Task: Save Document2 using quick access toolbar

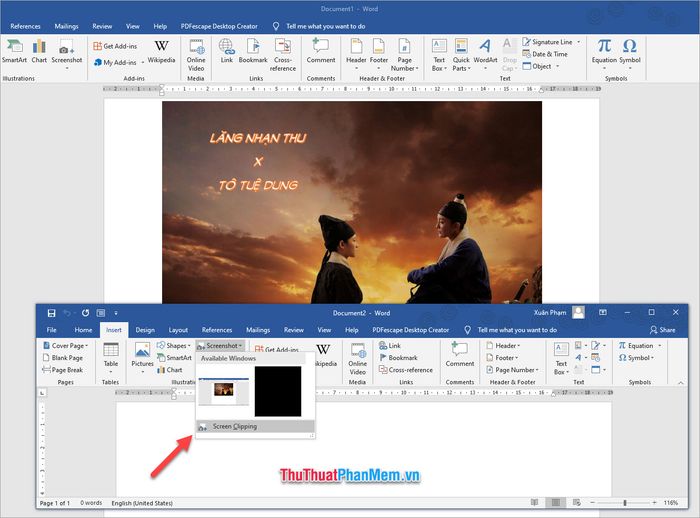Action: [51, 313]
